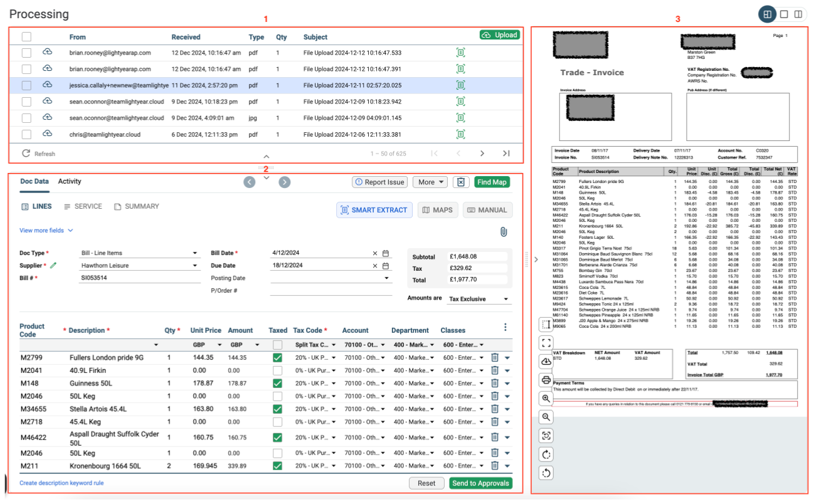
Task: Switch to two-column layout view
Action: coord(798,14)
